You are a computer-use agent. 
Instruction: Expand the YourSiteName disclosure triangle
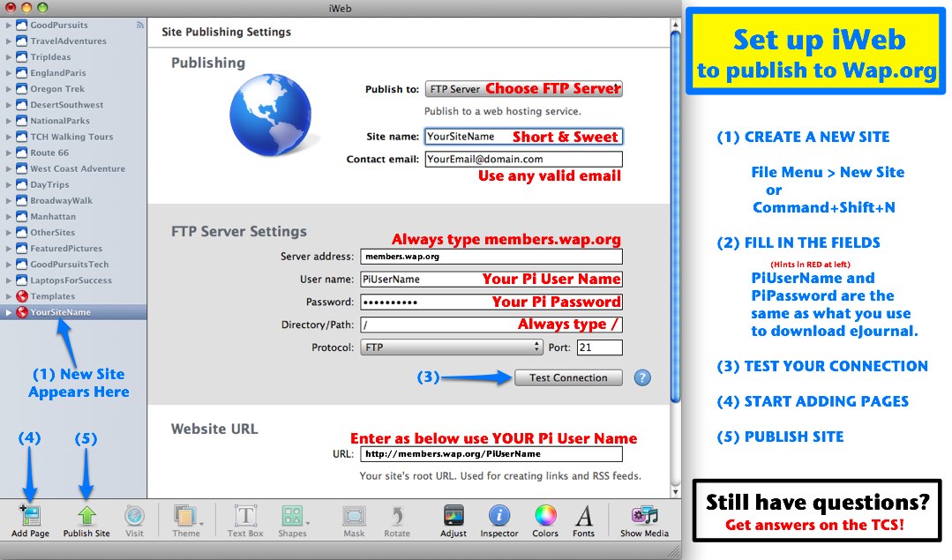tap(8, 312)
